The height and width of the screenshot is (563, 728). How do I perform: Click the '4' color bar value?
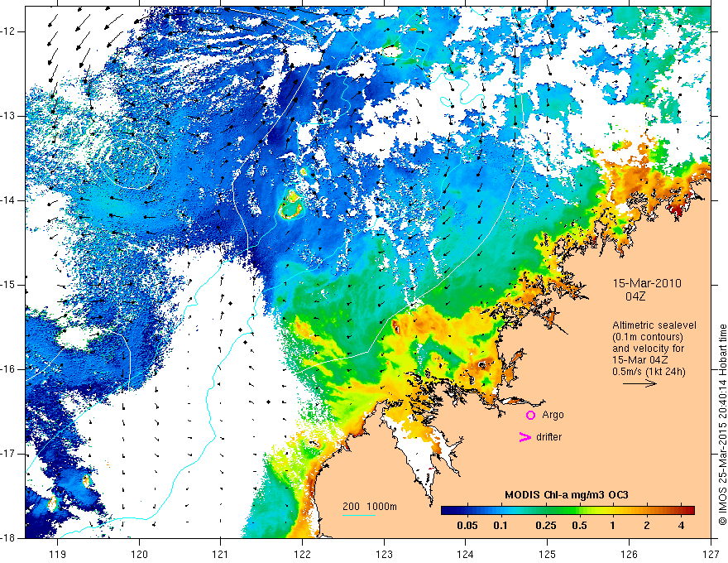pos(681,526)
